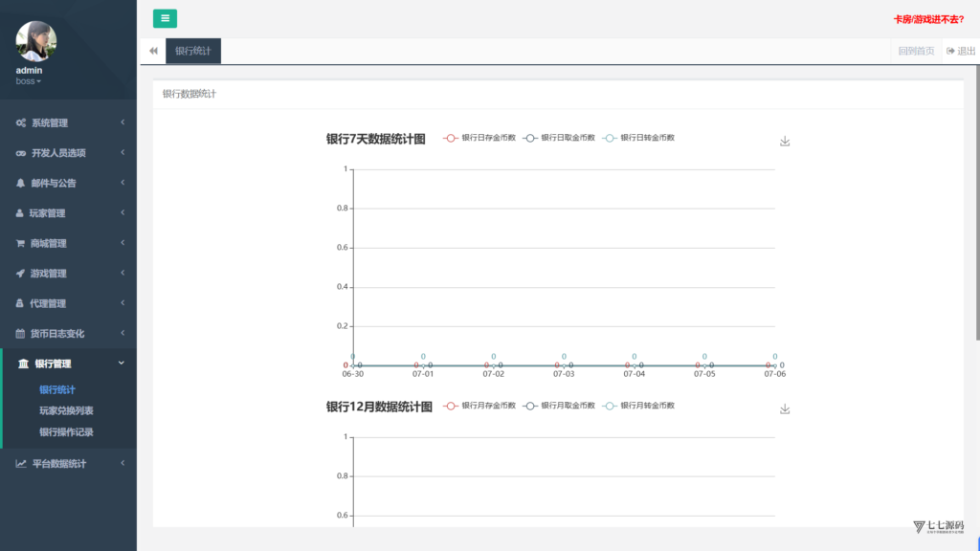Click the logout arrow icon beside 退出
Screen dimensions: 980x551
950,52
